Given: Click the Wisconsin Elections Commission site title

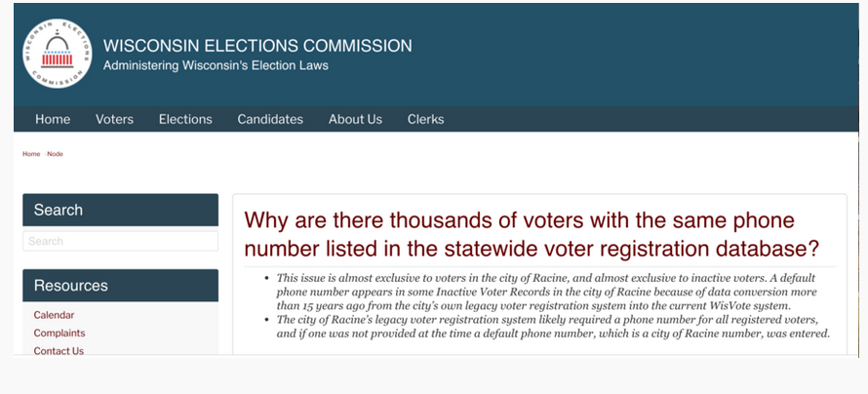Looking at the screenshot, I should tap(257, 46).
